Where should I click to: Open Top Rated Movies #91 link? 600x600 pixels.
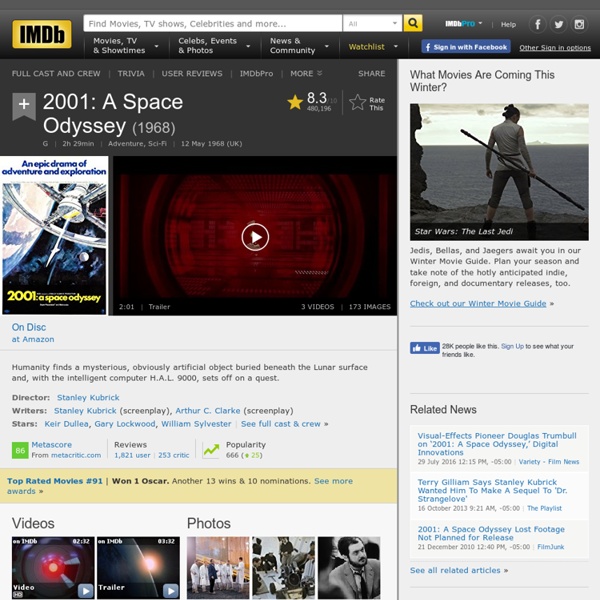55,481
